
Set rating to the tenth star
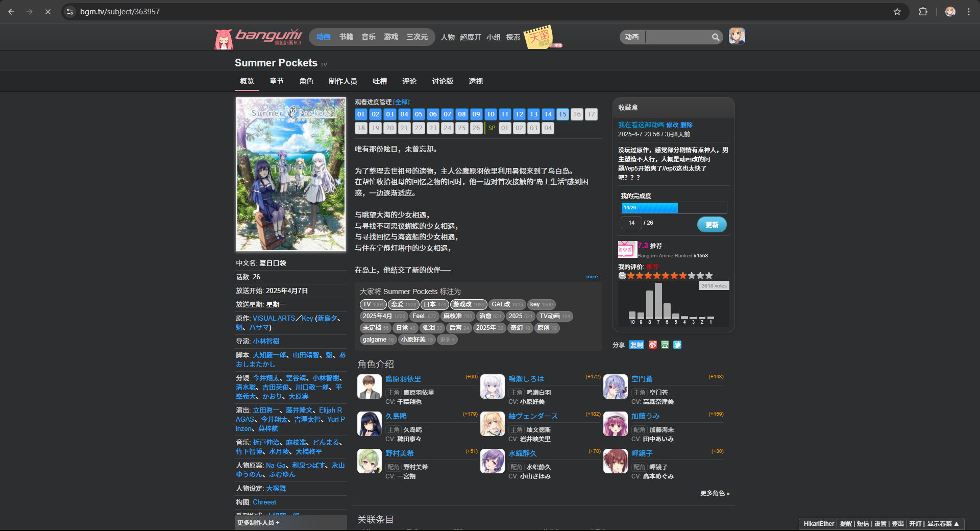(x=709, y=276)
